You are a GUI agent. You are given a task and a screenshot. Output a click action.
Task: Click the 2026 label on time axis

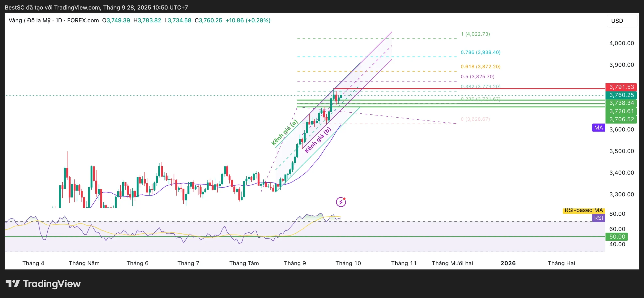click(508, 263)
